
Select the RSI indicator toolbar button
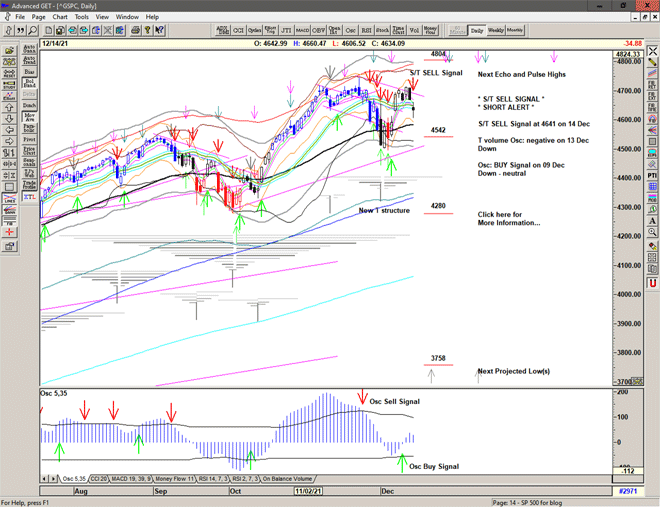pos(365,31)
